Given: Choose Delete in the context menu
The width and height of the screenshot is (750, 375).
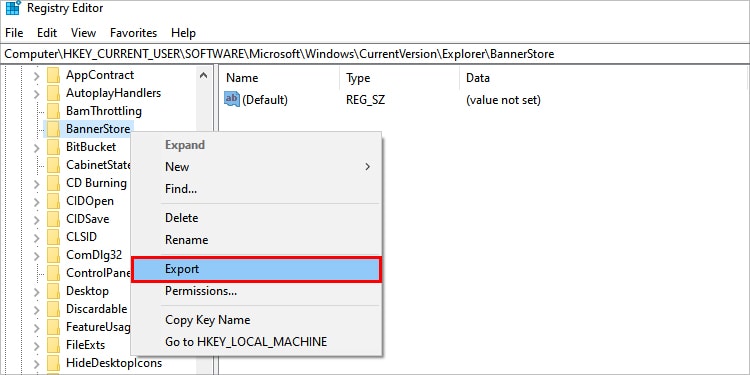Looking at the screenshot, I should coord(256,218).
